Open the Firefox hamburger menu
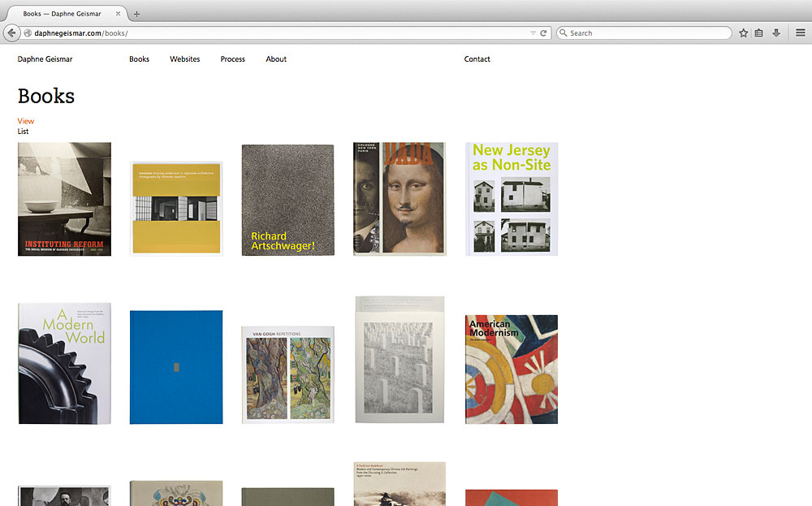 point(800,33)
